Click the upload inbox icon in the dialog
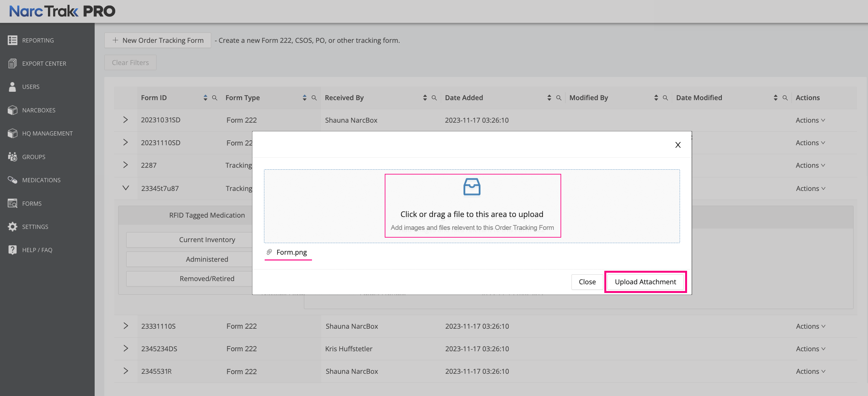The width and height of the screenshot is (868, 396). click(x=472, y=187)
